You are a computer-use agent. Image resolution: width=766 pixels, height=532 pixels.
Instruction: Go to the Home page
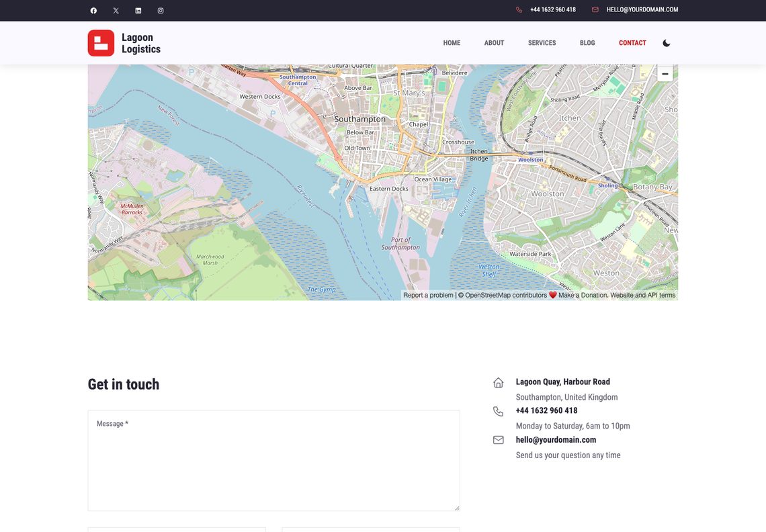(452, 43)
